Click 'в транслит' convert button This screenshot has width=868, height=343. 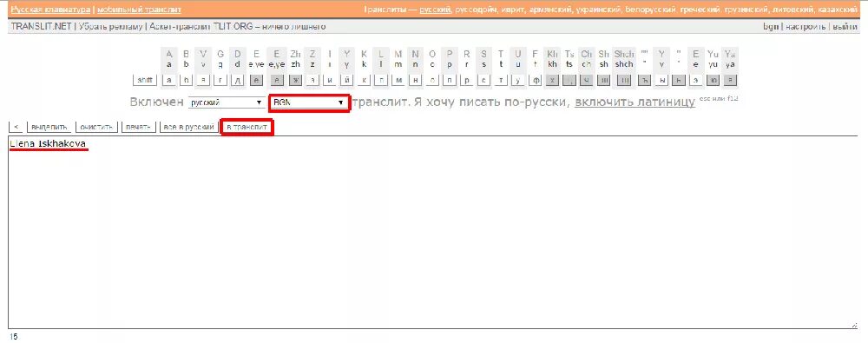[247, 128]
